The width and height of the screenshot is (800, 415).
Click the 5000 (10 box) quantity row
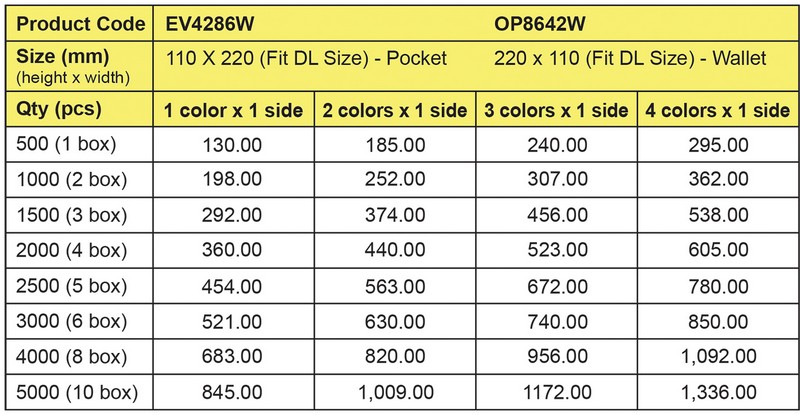[402, 392]
